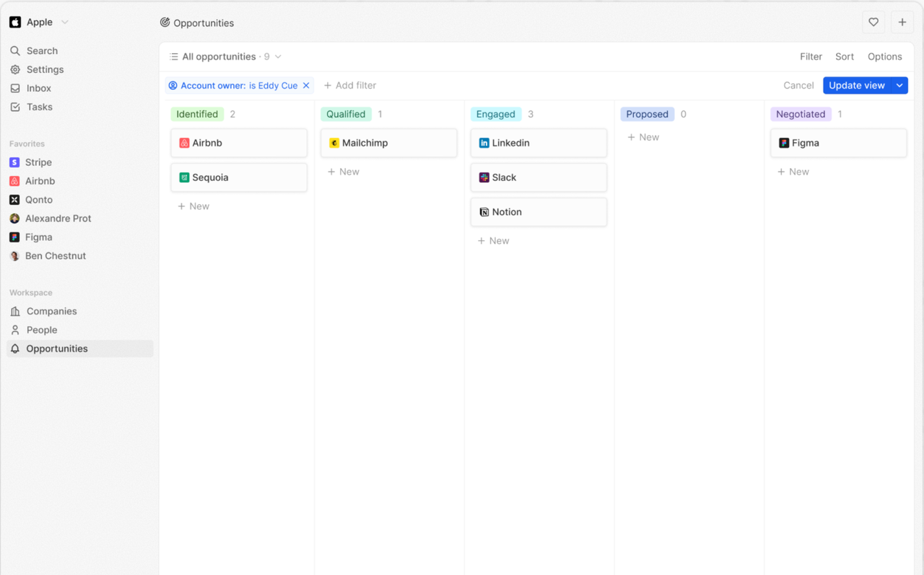
Task: Add page to favorites with heart icon
Action: click(873, 22)
